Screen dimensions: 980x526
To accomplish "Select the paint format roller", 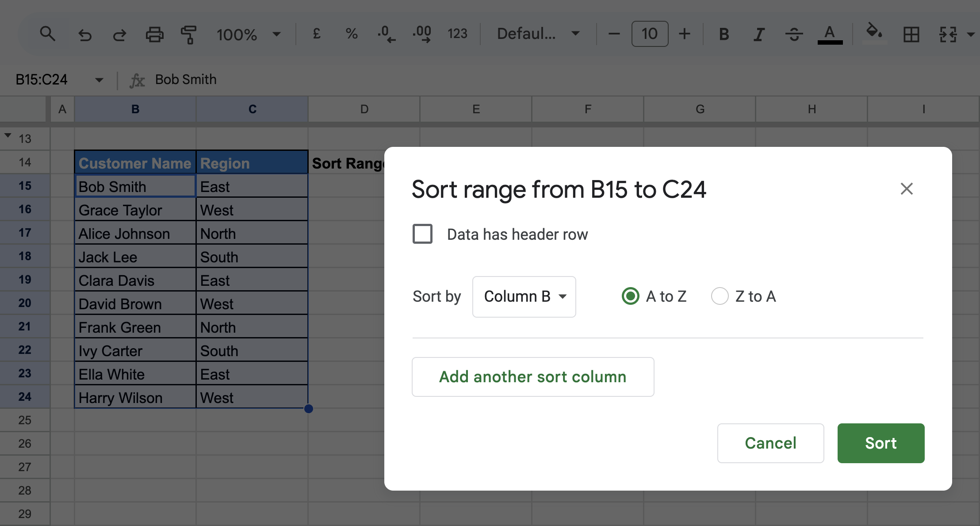I will (189, 34).
